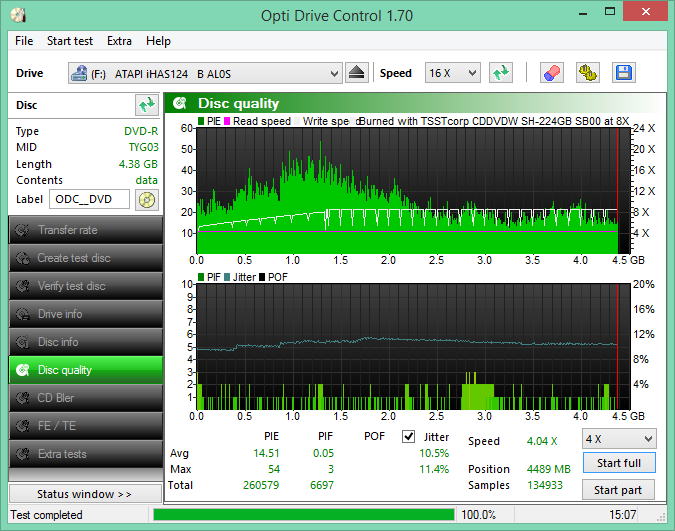The height and width of the screenshot is (531, 675).
Task: Click the CD Bler sidebar icon
Action: pos(22,398)
